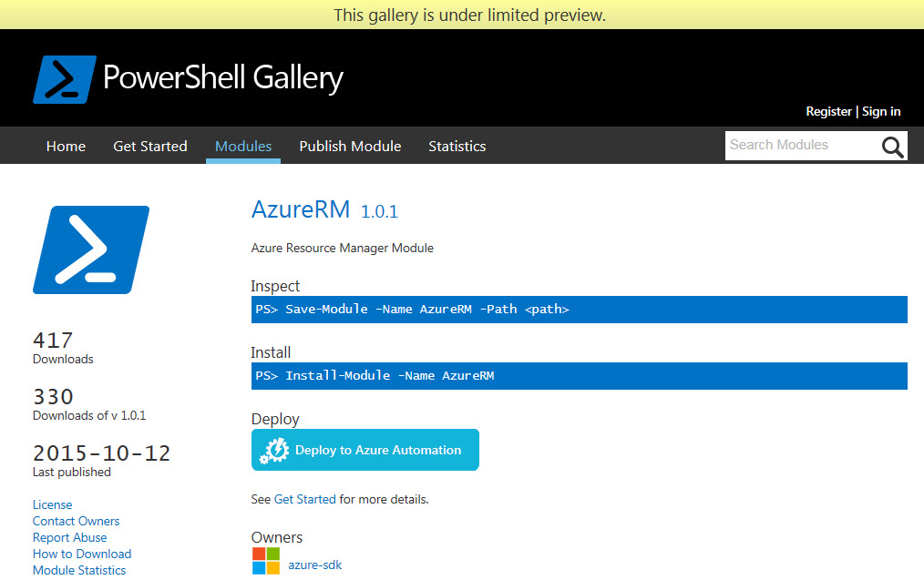Click the Register link
The height and width of the screenshot is (580, 924).
(828, 111)
